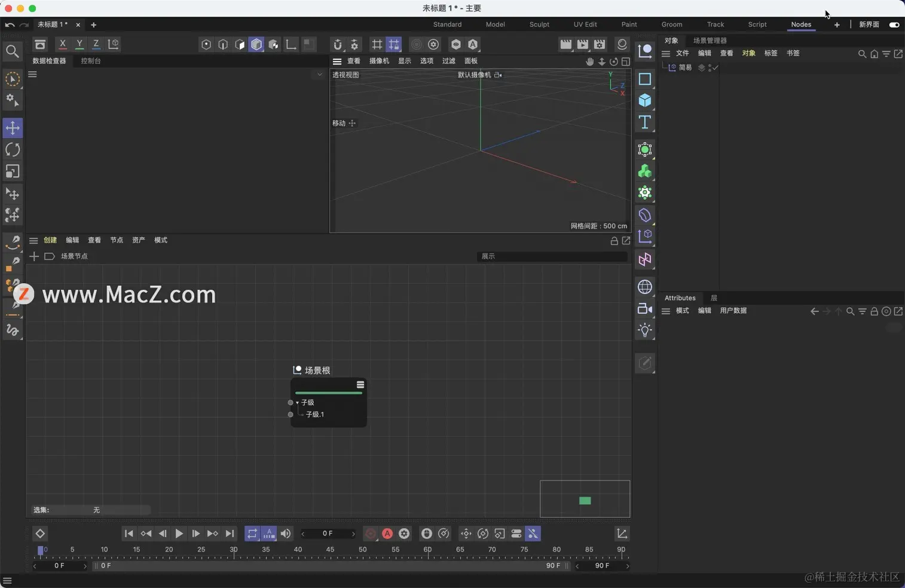This screenshot has width=905, height=588.
Task: Toggle the X axis lock
Action: [62, 44]
